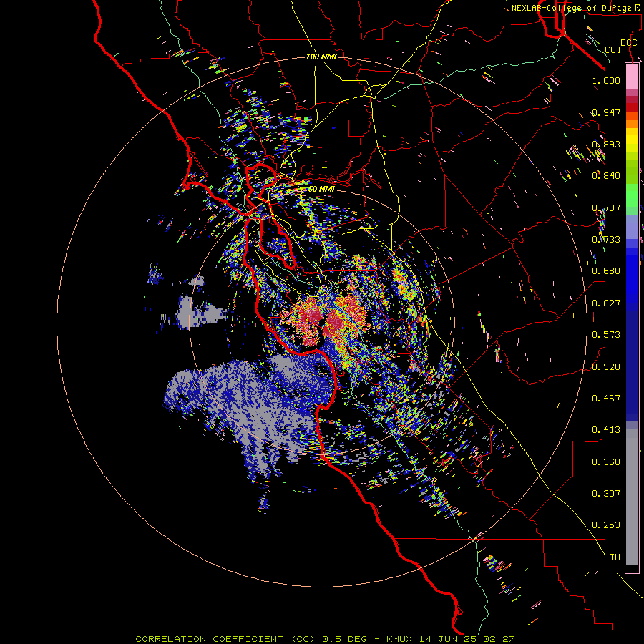Click the 0.360 scale value
This screenshot has height=644, width=644.
pyautogui.click(x=606, y=462)
